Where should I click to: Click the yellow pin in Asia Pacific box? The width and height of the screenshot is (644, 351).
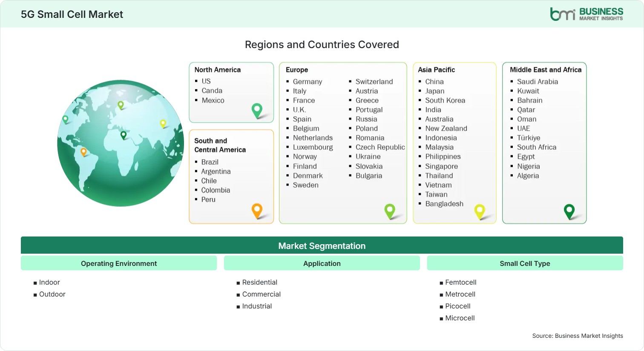[480, 211]
